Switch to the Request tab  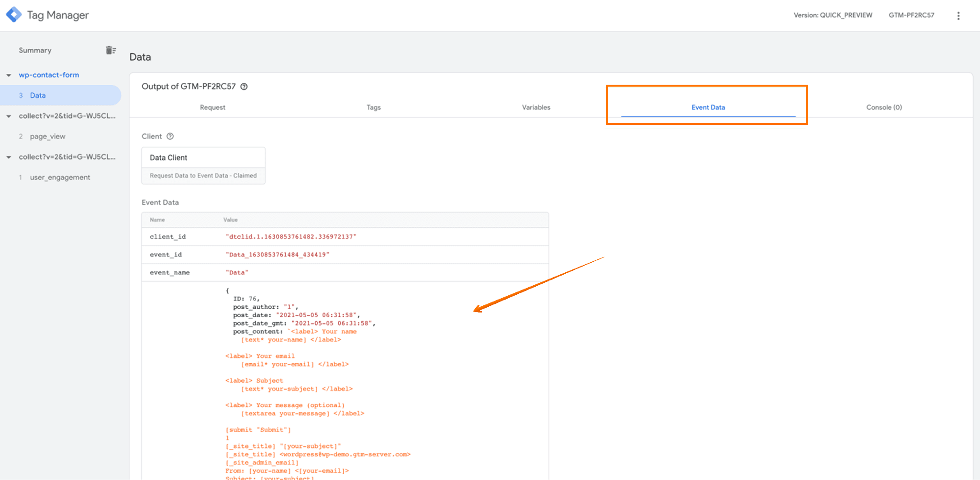click(212, 107)
